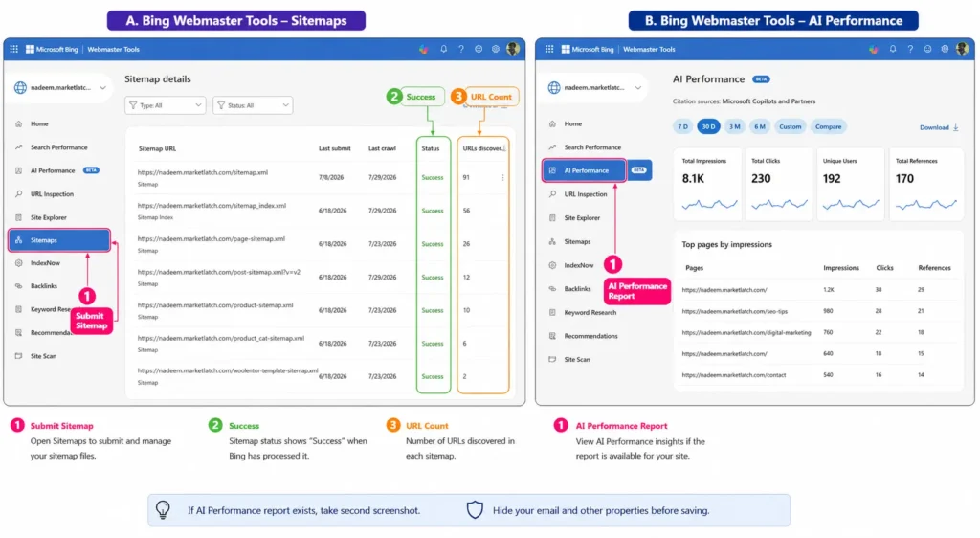Select the 30 D date range
The height and width of the screenshot is (538, 980).
[708, 126]
